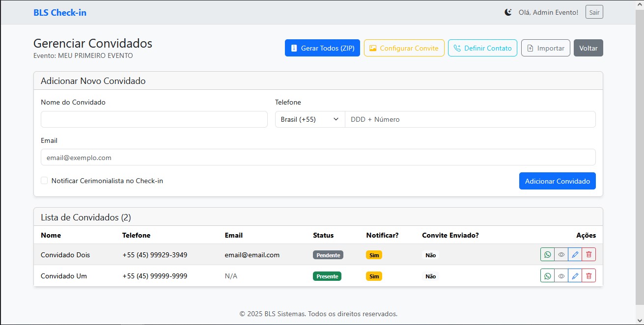The image size is (644, 325).
Task: Click the Adicionar Convidado button
Action: coord(557,181)
